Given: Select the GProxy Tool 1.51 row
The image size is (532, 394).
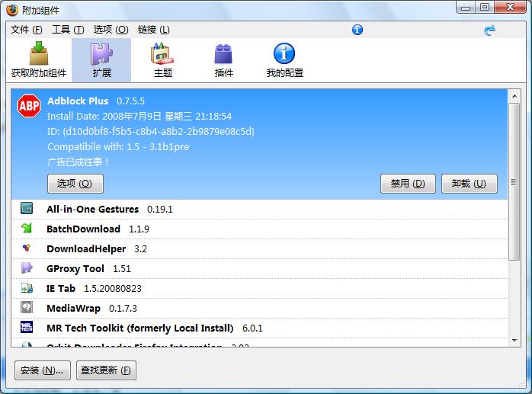Looking at the screenshot, I should [260, 269].
